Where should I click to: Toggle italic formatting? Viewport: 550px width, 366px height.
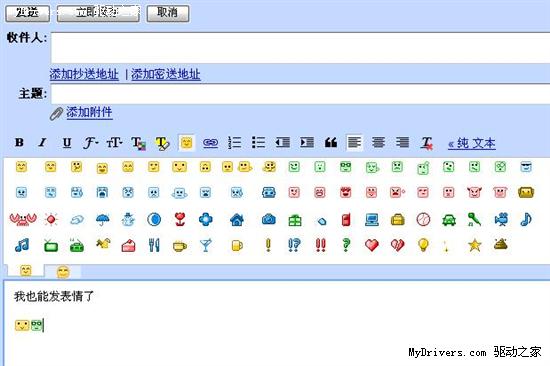pyautogui.click(x=42, y=142)
